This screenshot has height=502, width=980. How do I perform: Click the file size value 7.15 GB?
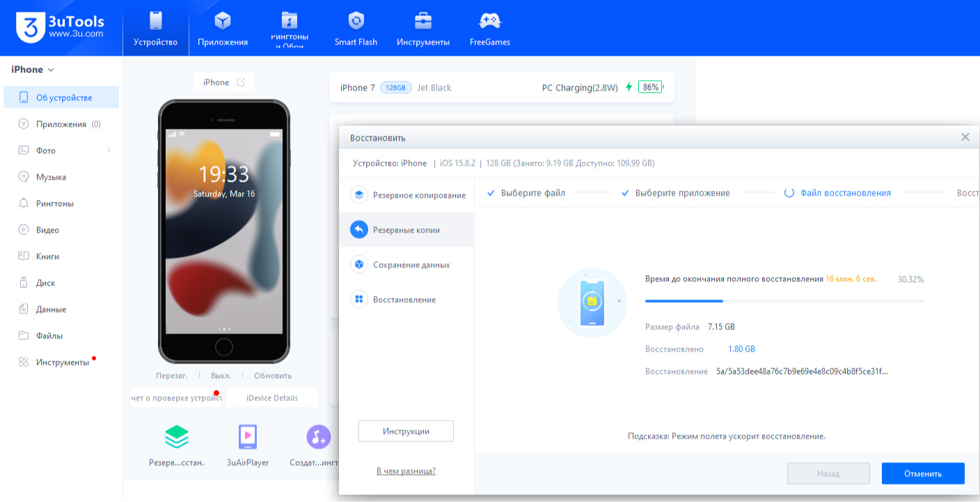(x=721, y=327)
